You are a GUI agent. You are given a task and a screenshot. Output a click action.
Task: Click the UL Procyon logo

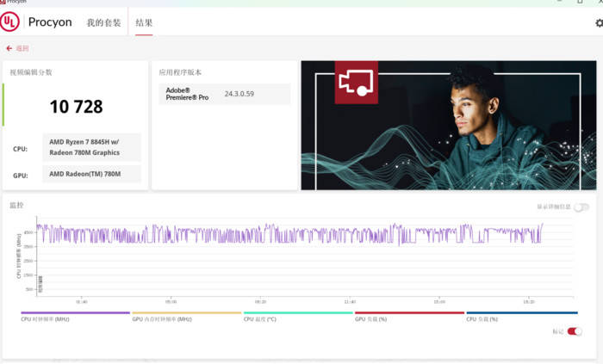click(x=9, y=22)
